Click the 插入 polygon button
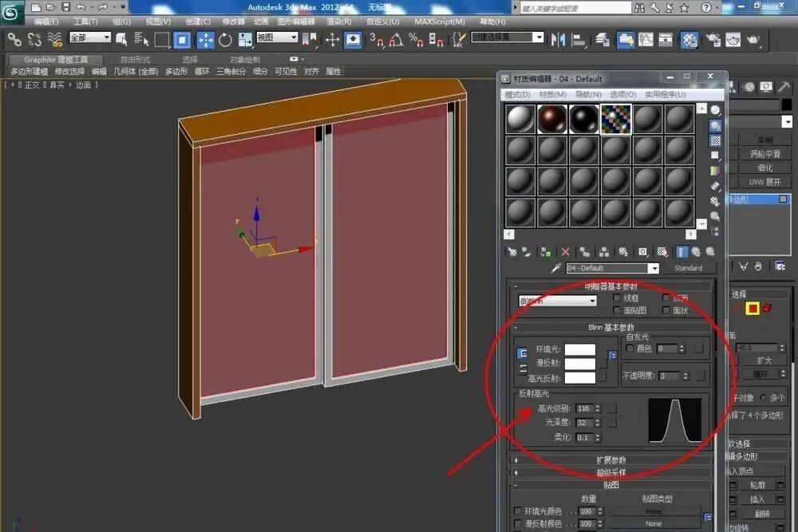 757,499
